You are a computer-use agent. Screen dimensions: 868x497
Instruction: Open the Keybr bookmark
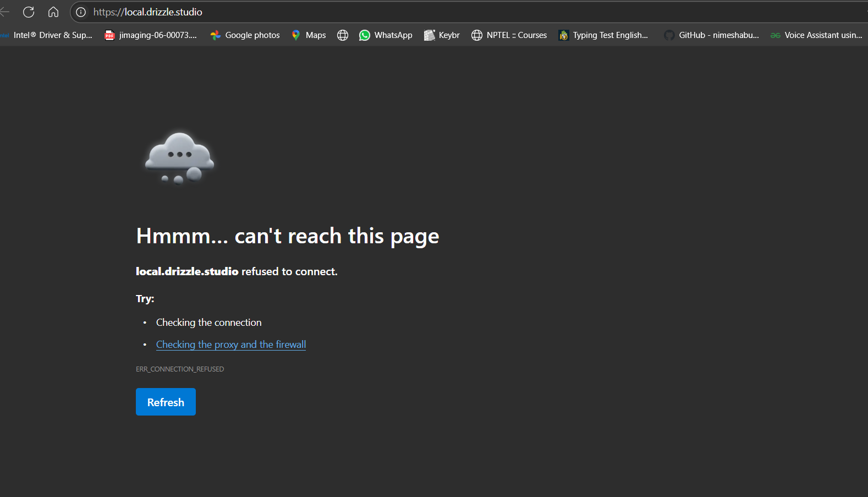442,35
